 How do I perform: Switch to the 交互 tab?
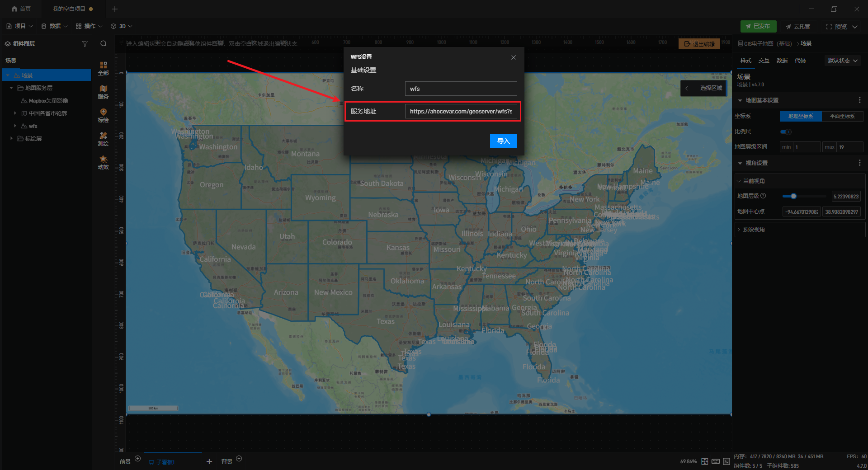tap(764, 61)
